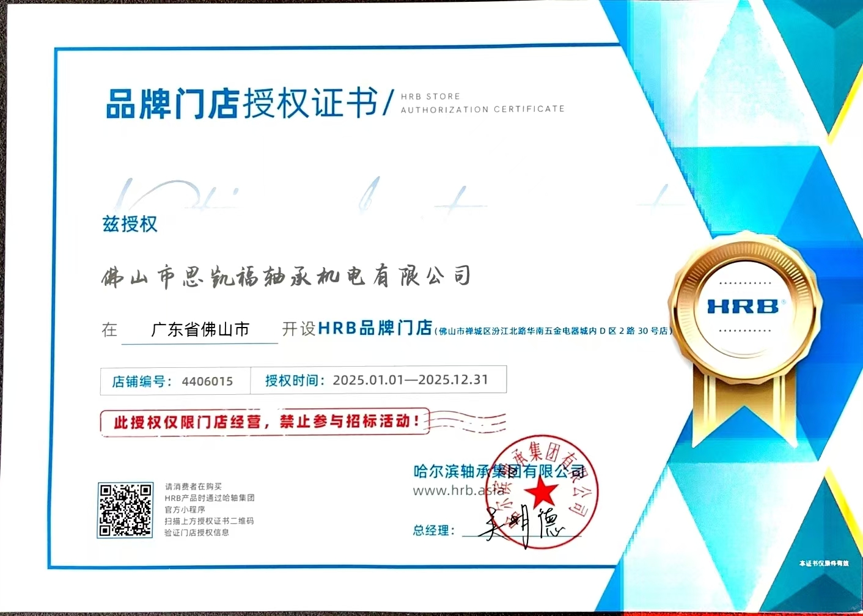Click the 开设HRB品牌门店 text

point(357,328)
